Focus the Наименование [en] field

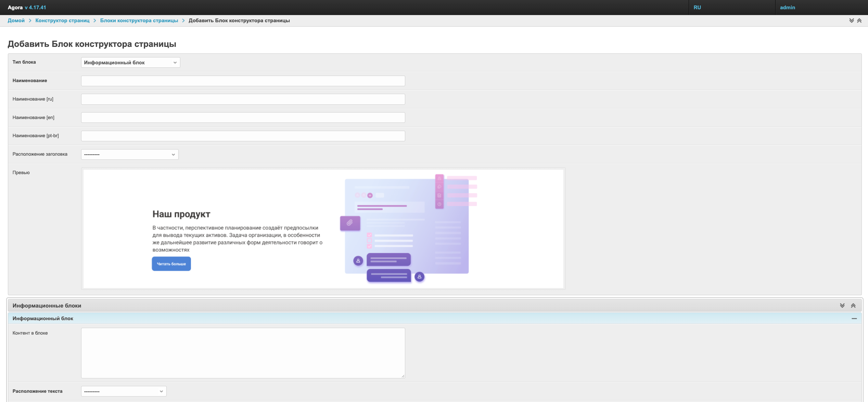(243, 118)
